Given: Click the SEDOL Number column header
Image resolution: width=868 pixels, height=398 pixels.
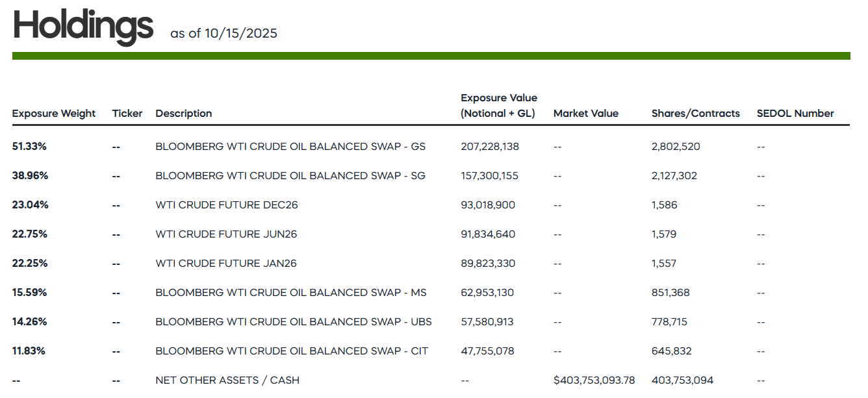Looking at the screenshot, I should pyautogui.click(x=795, y=114).
